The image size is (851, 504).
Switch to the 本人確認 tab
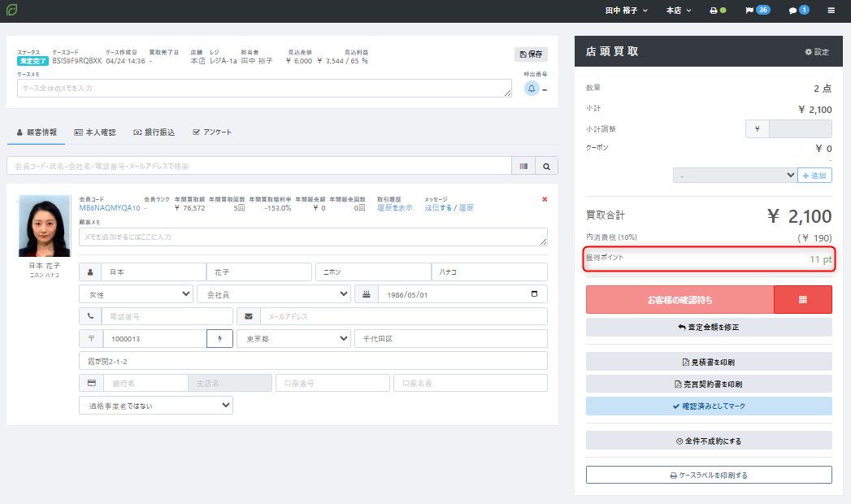(x=95, y=133)
